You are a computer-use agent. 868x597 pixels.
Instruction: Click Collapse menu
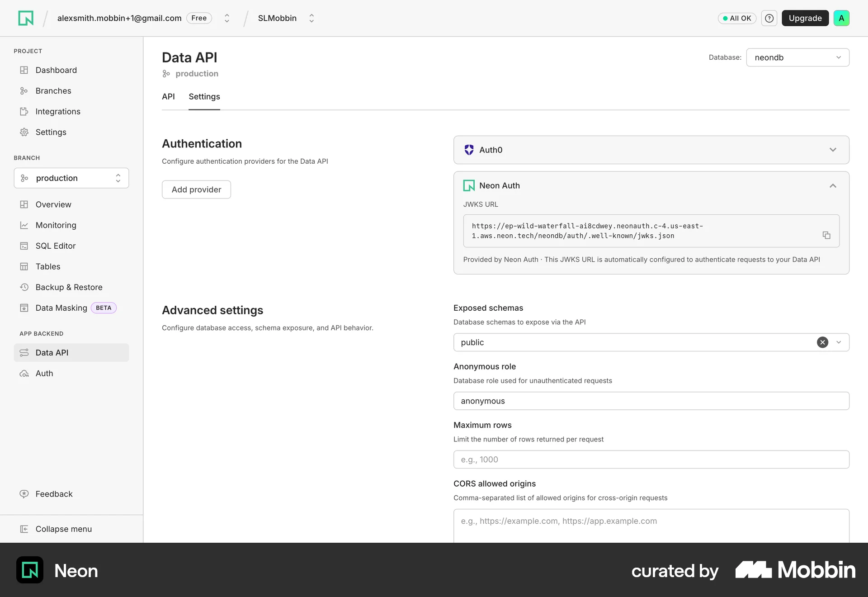pyautogui.click(x=71, y=529)
